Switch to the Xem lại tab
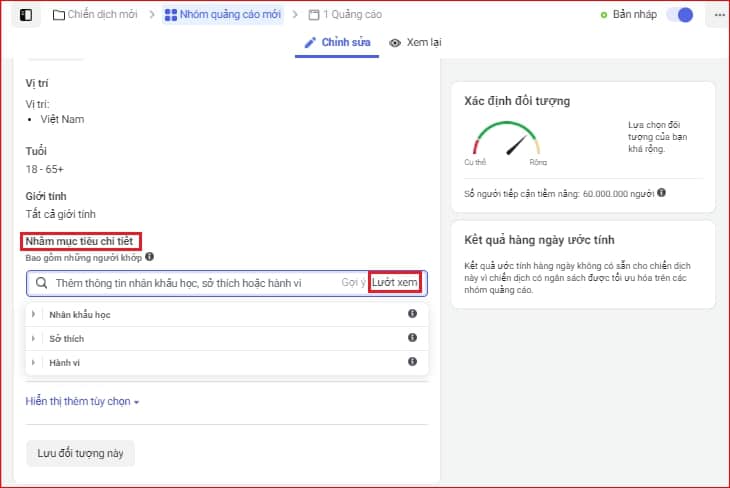The image size is (730, 488). (x=416, y=43)
